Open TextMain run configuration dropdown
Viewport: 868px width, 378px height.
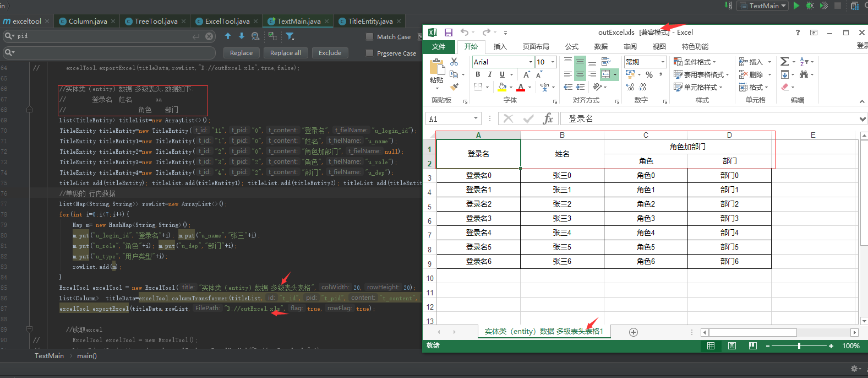[x=763, y=6]
